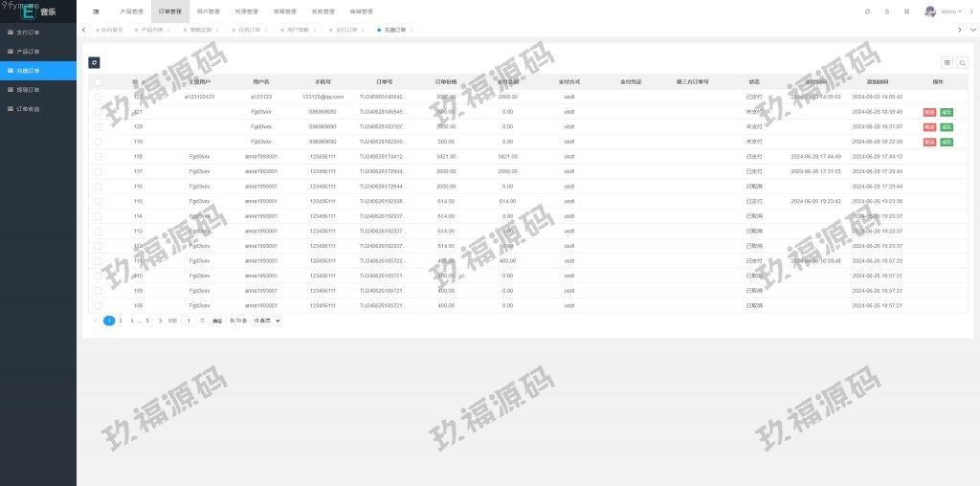Click the page number jump input field
This screenshot has height=486, width=980.
[x=189, y=320]
